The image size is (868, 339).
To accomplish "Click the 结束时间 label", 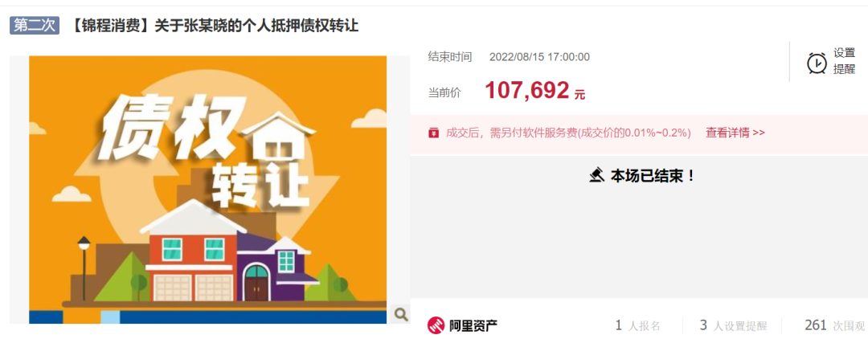I will (x=450, y=57).
